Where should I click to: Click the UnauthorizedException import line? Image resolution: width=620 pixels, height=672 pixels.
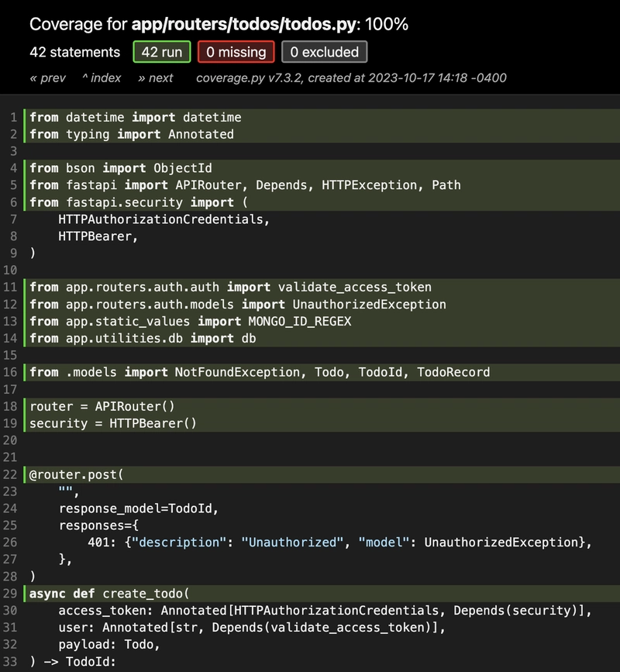pyautogui.click(x=238, y=305)
